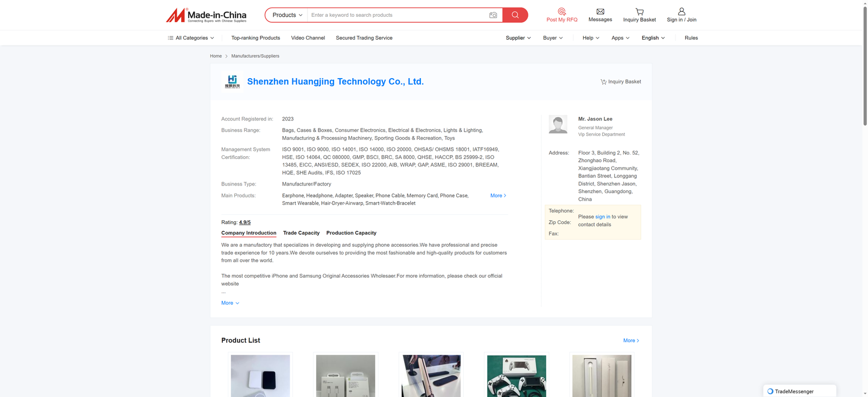This screenshot has height=397, width=868.
Task: Switch to the Production Capacity tab
Action: (x=351, y=233)
